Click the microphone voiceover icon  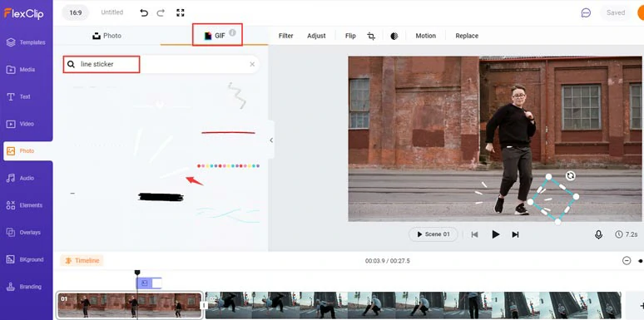pos(598,234)
